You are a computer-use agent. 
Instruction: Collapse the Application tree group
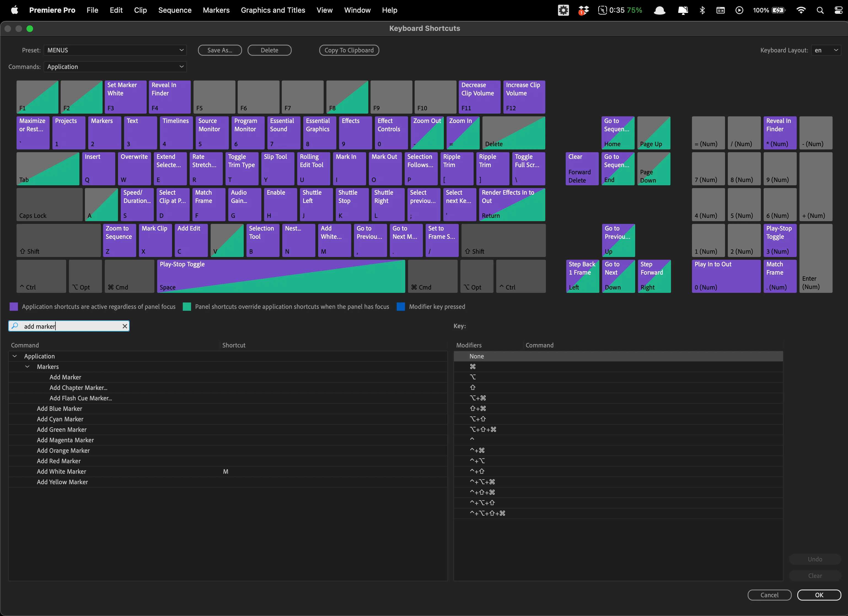pos(15,356)
